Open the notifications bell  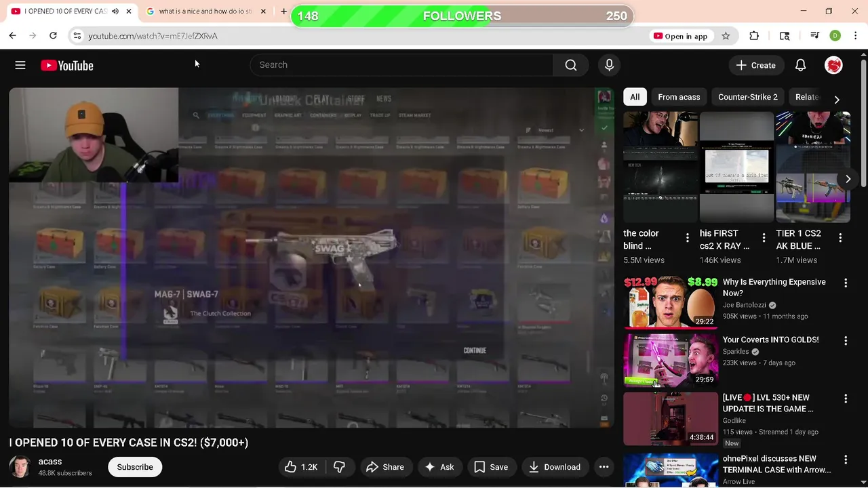point(800,65)
